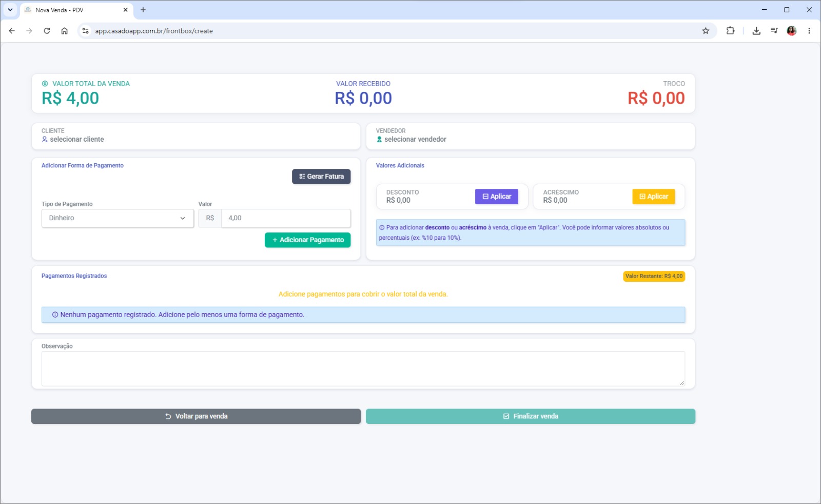The width and height of the screenshot is (821, 504).
Task: Open the Chrome profile avatar
Action: [x=792, y=31]
